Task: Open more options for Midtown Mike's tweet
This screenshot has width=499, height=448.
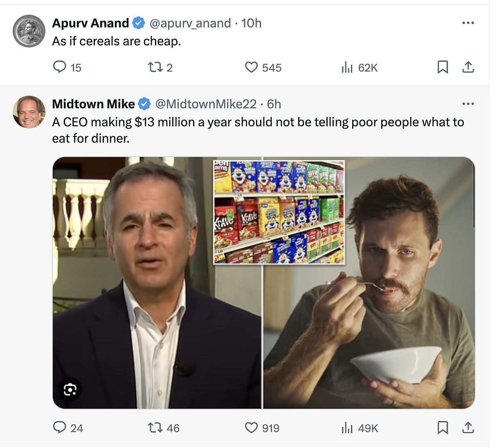Action: click(468, 104)
